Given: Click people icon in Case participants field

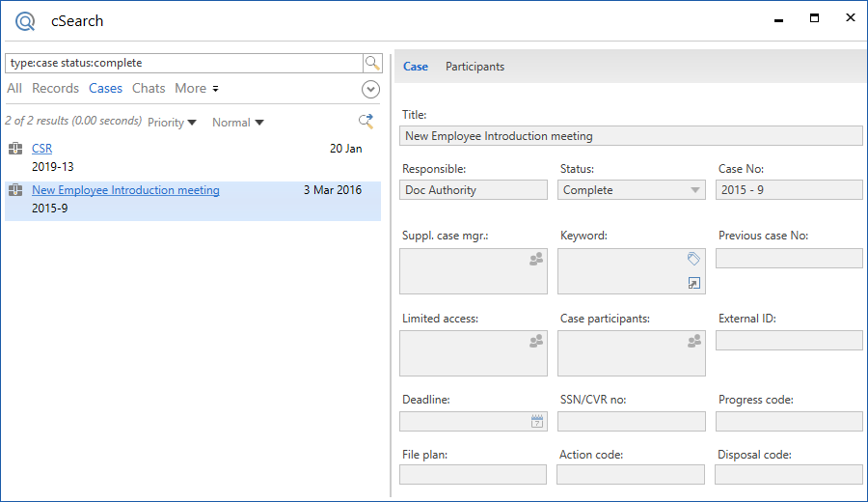Looking at the screenshot, I should tap(694, 341).
